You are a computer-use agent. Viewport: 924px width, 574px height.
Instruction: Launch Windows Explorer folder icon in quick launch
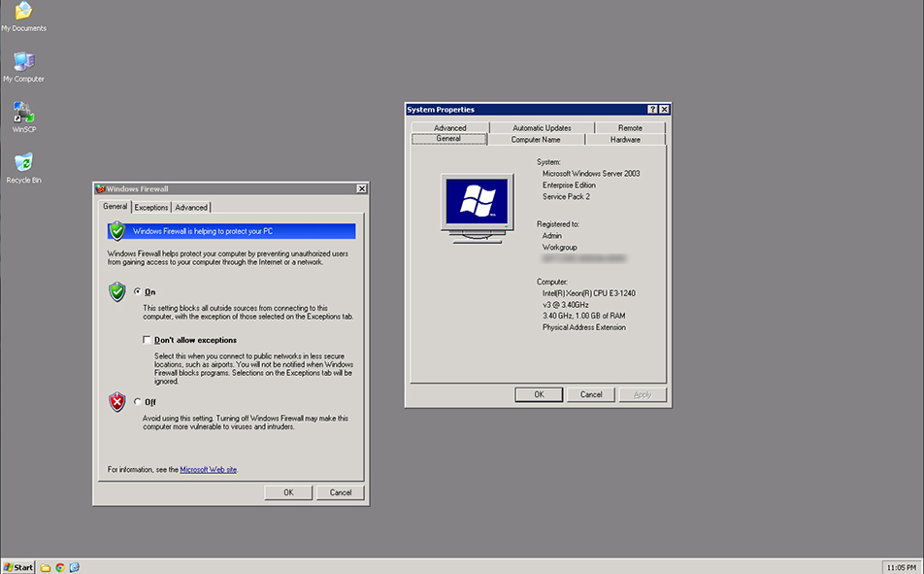click(46, 567)
